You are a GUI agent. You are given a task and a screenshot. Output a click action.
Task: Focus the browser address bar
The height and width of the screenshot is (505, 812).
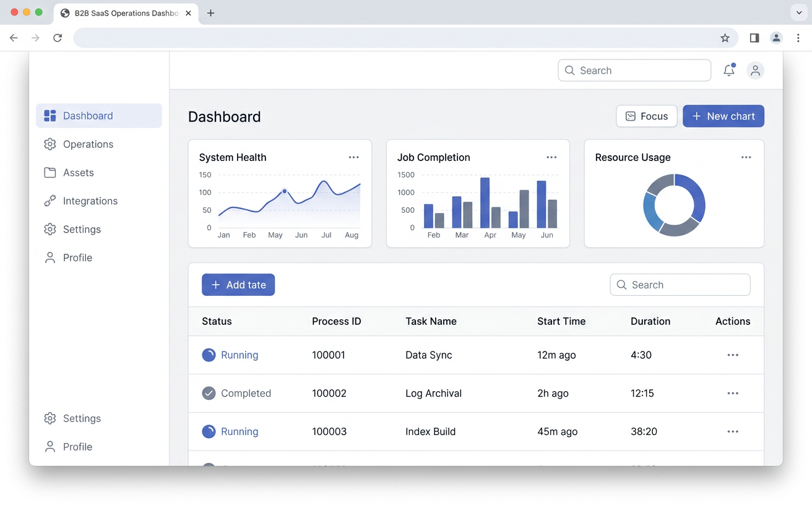(405, 38)
